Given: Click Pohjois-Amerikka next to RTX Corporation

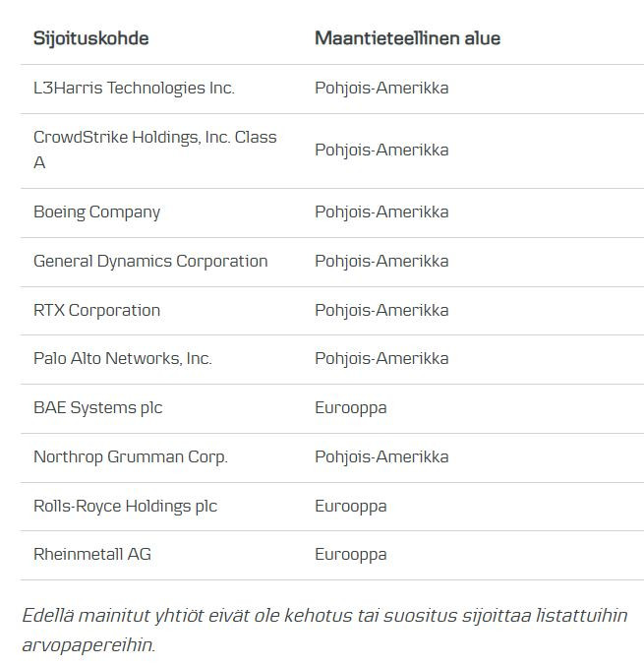Looking at the screenshot, I should [381, 310].
